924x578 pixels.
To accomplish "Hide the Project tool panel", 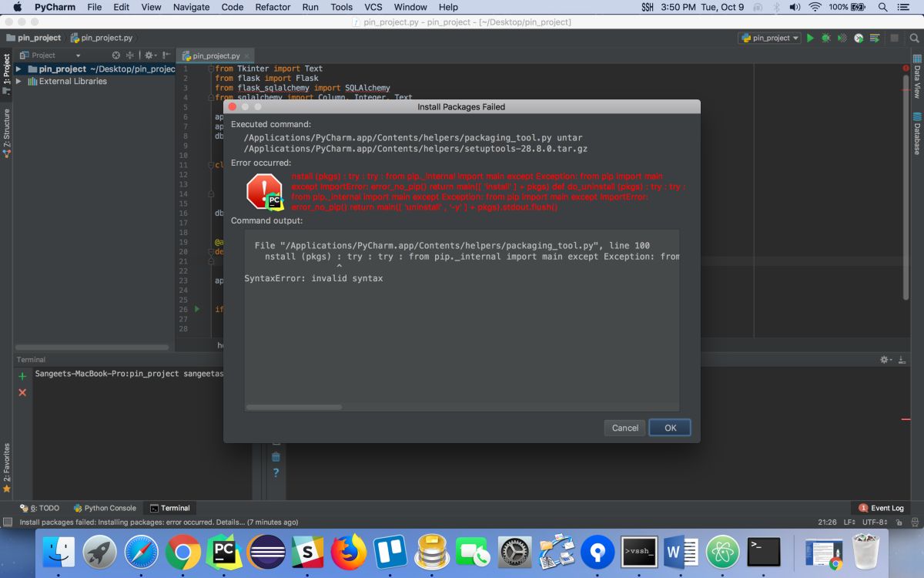I will (166, 55).
